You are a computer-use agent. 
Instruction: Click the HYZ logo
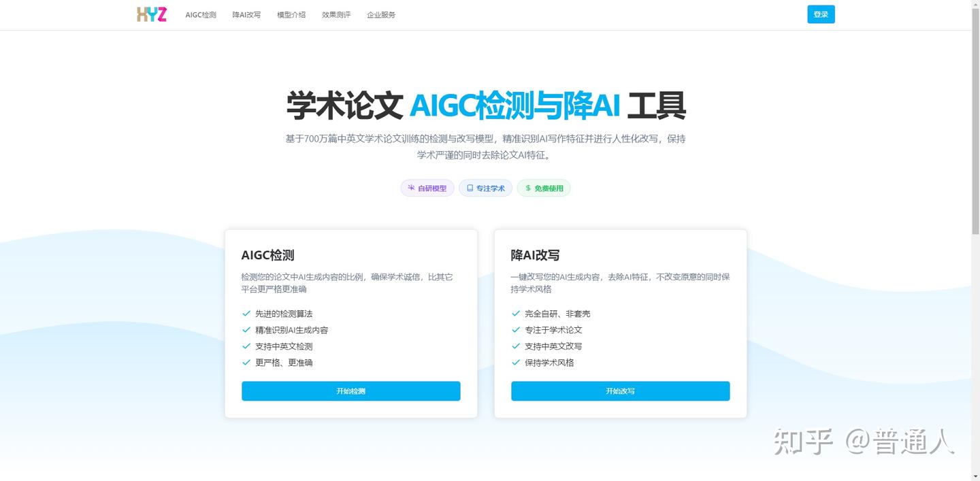click(x=151, y=14)
